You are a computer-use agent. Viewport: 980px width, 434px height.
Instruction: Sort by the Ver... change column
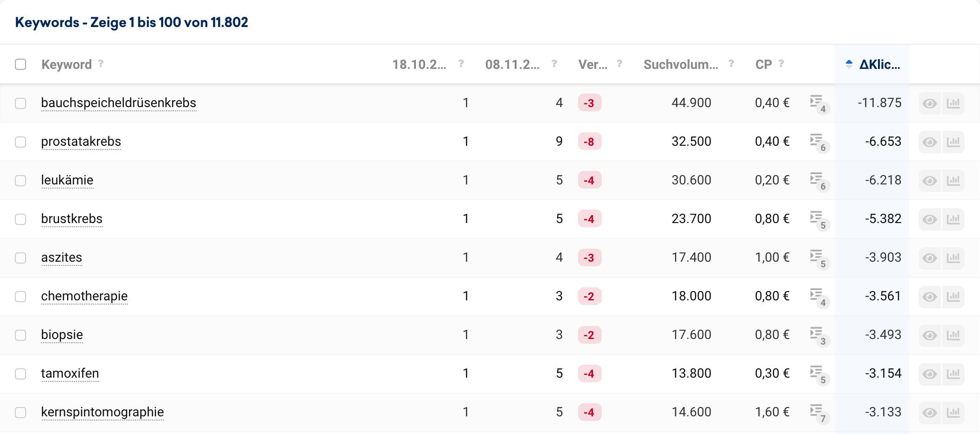tap(592, 64)
